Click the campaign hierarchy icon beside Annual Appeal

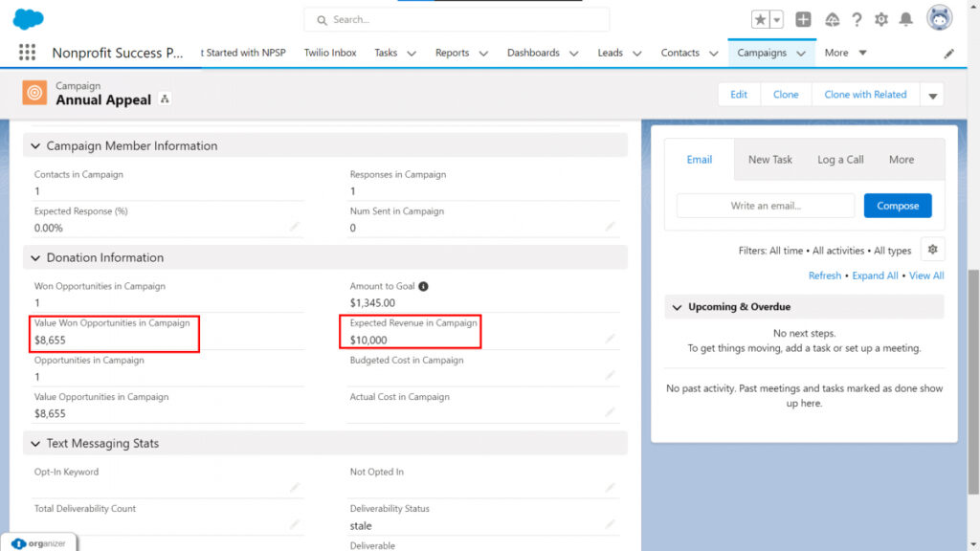coord(165,99)
